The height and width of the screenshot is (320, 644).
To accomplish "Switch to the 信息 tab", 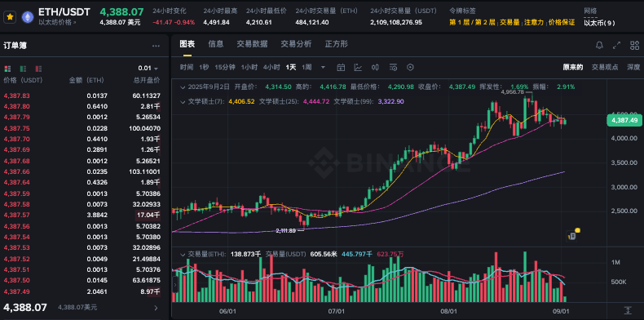I will point(216,44).
